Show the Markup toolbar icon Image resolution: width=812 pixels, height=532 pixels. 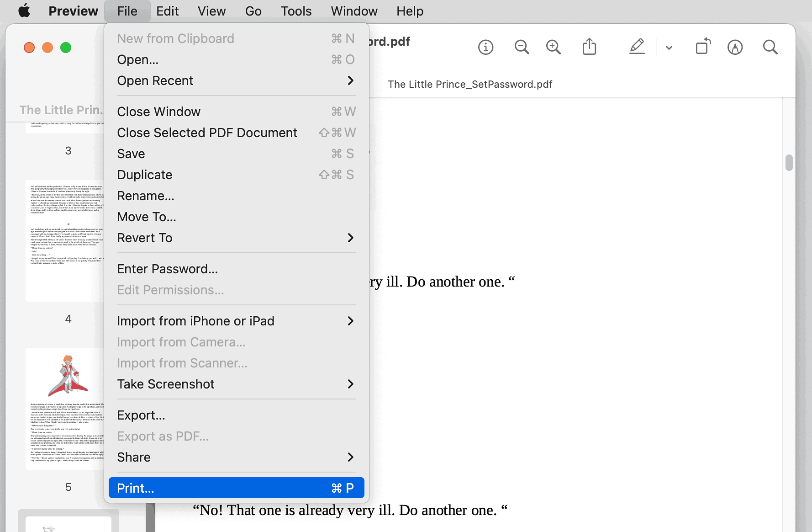point(735,47)
